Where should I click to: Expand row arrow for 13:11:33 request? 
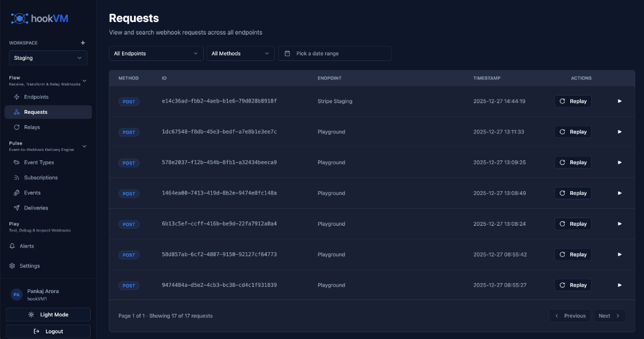[x=619, y=132]
